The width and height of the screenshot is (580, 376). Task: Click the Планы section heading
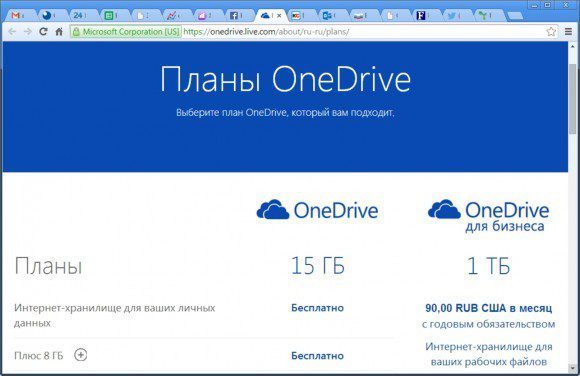pyautogui.click(x=48, y=266)
